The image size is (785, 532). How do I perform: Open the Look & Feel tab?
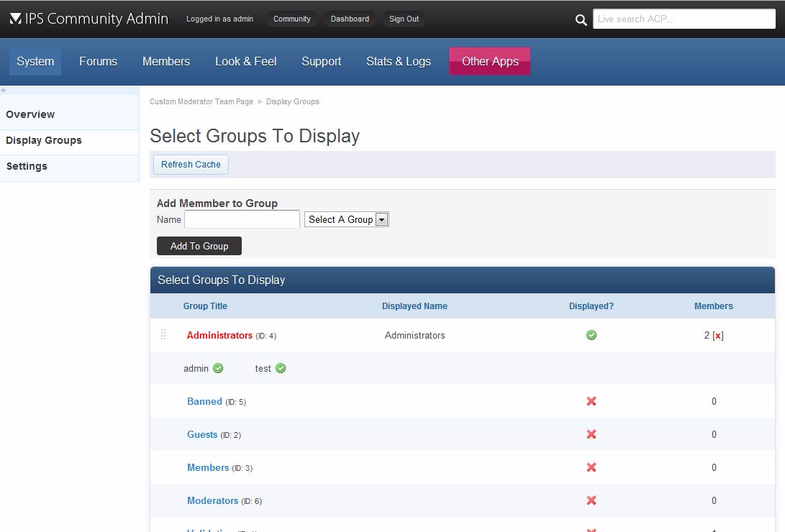245,62
